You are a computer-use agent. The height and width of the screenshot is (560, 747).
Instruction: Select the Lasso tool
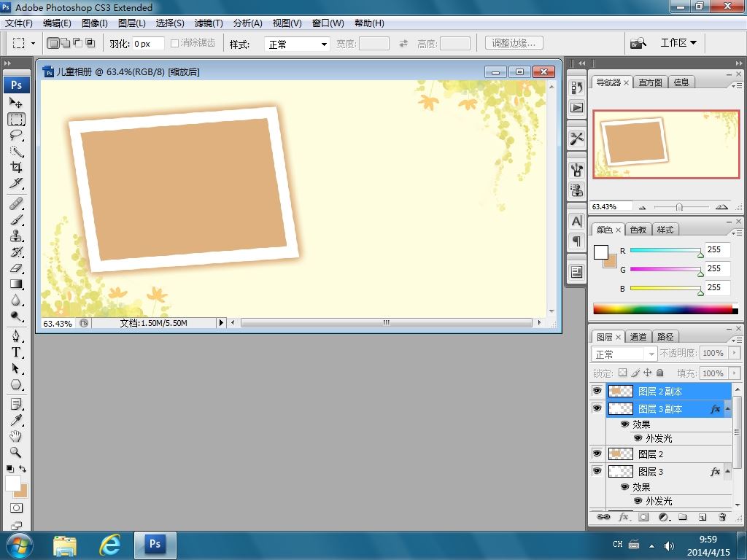pyautogui.click(x=16, y=135)
